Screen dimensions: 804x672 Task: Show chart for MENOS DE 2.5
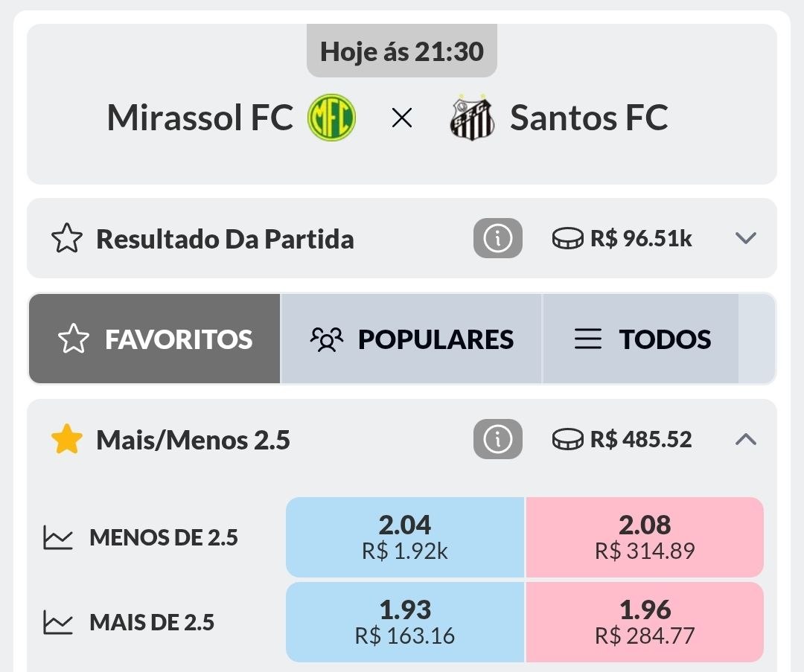[58, 537]
